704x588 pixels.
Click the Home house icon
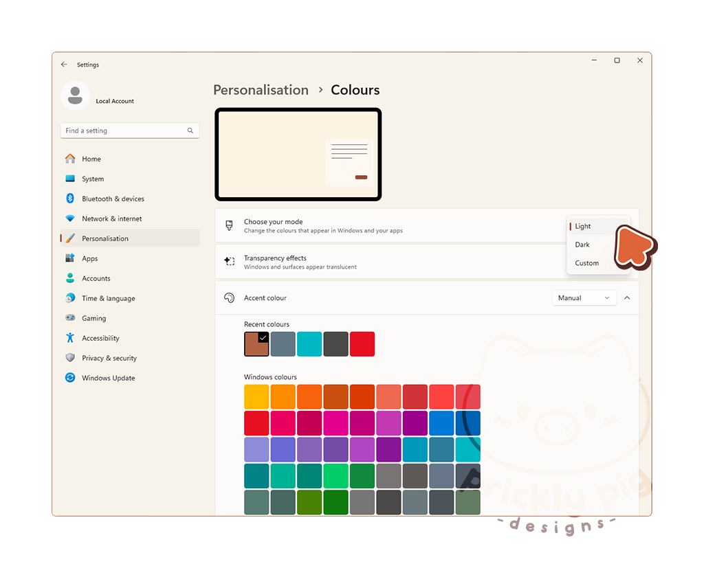pos(70,159)
